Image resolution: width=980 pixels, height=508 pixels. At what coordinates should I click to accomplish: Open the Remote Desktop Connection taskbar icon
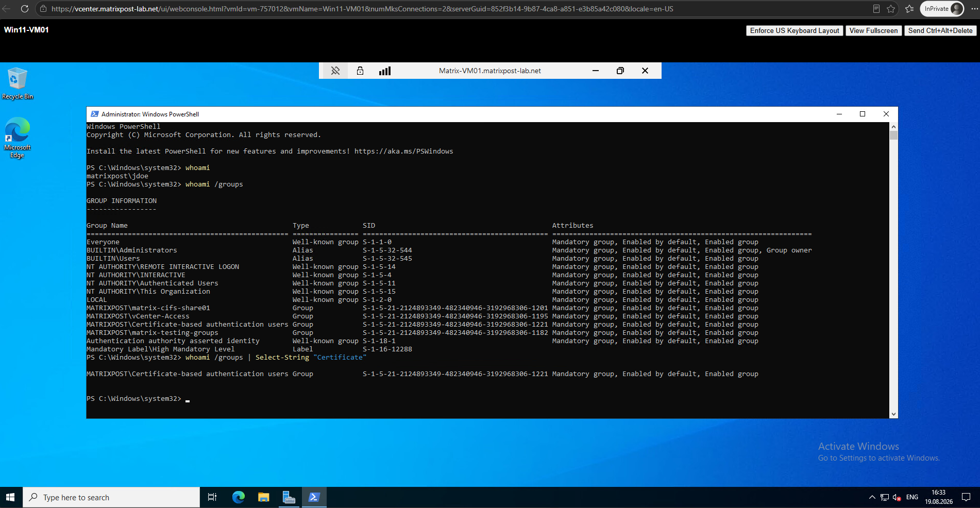tap(289, 497)
